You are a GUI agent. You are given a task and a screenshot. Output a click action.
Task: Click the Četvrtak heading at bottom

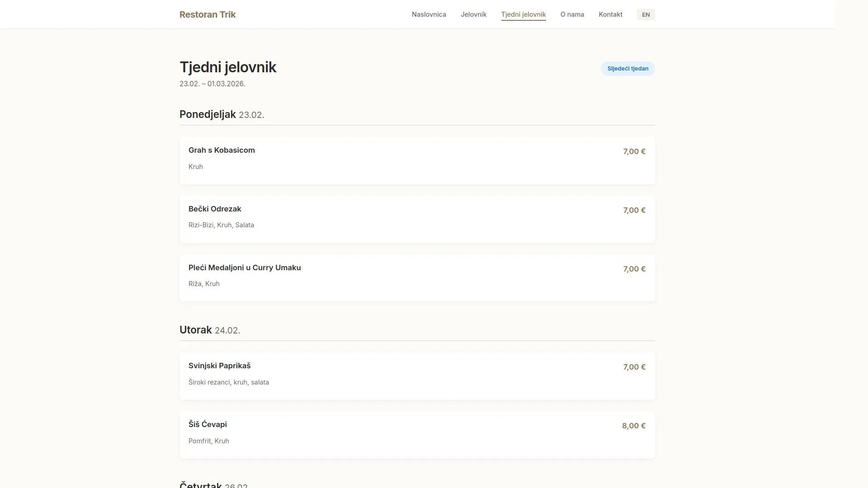pyautogui.click(x=201, y=484)
